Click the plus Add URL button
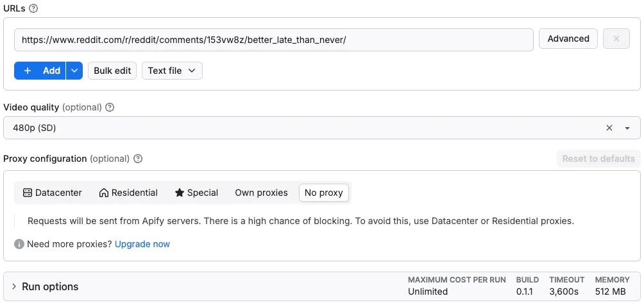644x305 pixels. point(40,71)
